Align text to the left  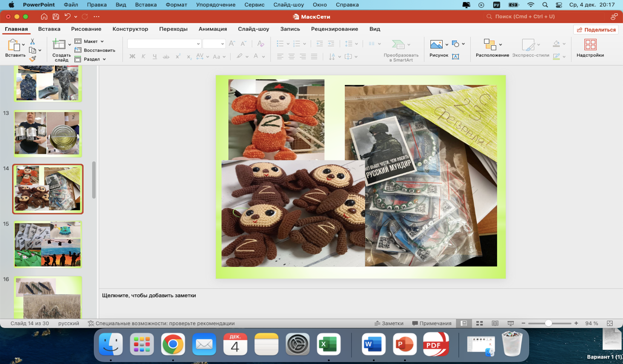pos(280,57)
